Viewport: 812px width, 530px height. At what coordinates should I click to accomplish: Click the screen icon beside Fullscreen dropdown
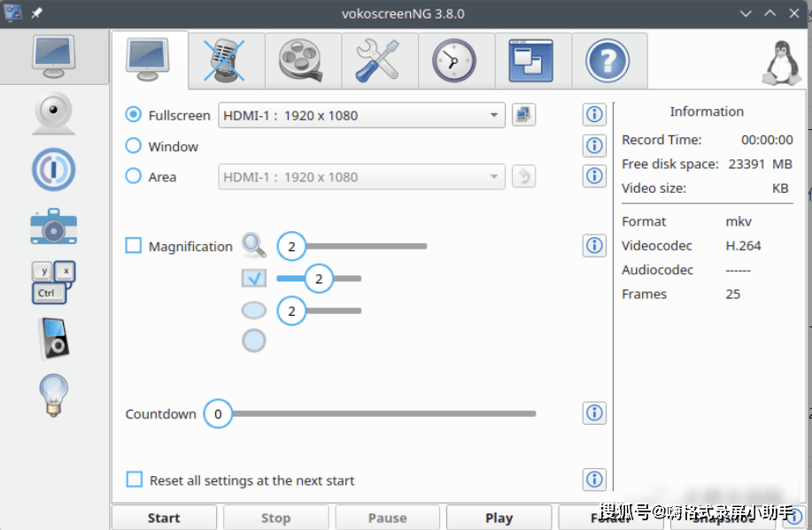point(523,114)
